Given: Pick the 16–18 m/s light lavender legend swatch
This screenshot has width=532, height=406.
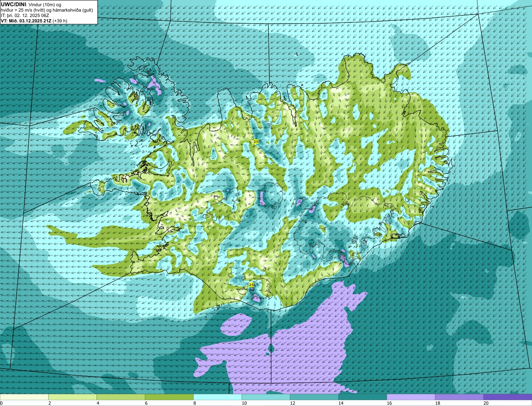Looking at the screenshot, I should 411,397.
